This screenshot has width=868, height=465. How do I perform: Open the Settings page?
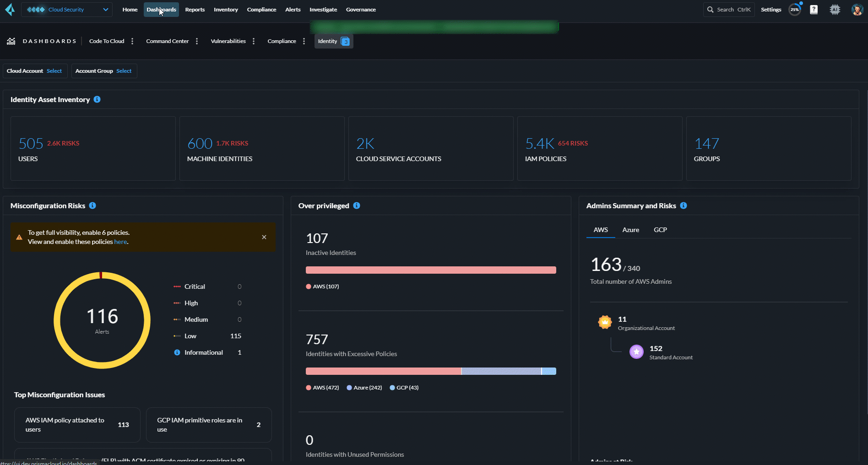[x=771, y=10]
